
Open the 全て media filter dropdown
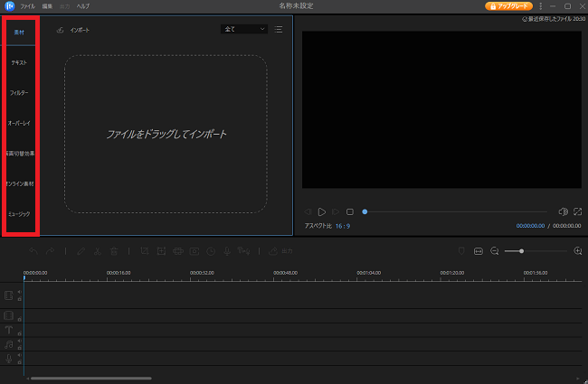[x=244, y=29]
